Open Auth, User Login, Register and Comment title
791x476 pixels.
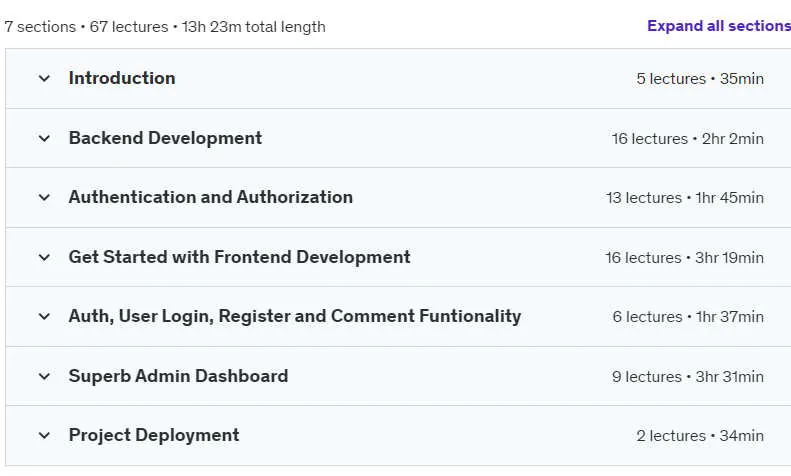click(295, 316)
